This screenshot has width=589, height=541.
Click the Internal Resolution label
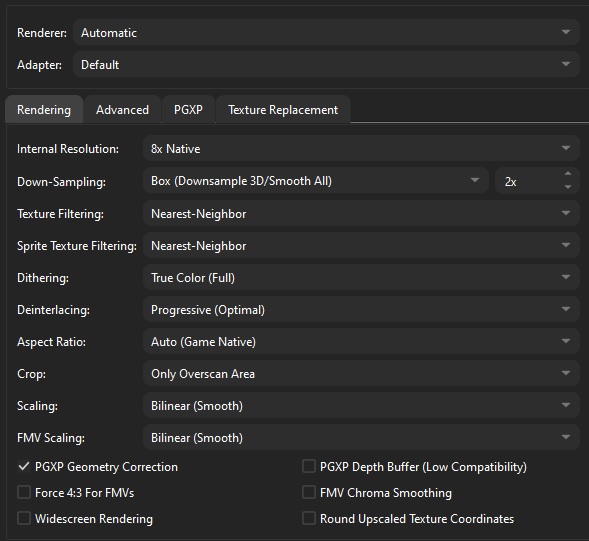tap(68, 149)
